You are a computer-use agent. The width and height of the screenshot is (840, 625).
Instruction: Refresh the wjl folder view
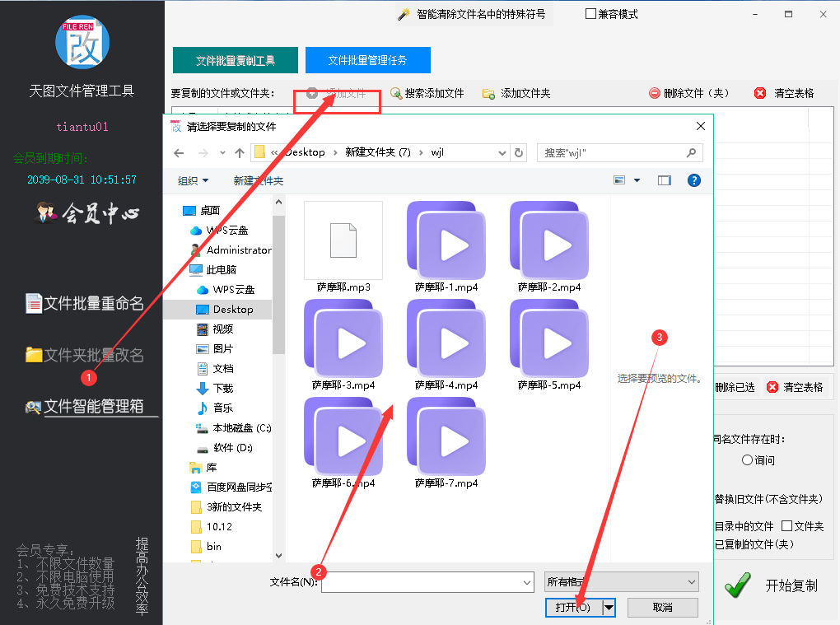pyautogui.click(x=519, y=153)
